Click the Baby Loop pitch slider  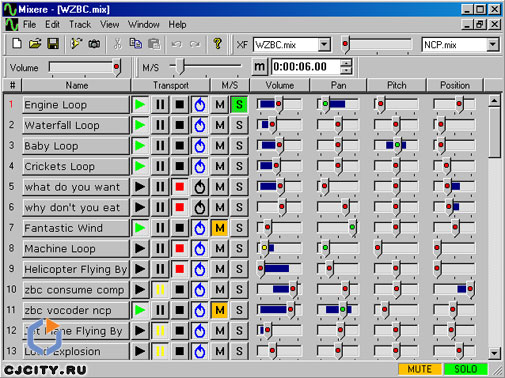pyautogui.click(x=396, y=146)
